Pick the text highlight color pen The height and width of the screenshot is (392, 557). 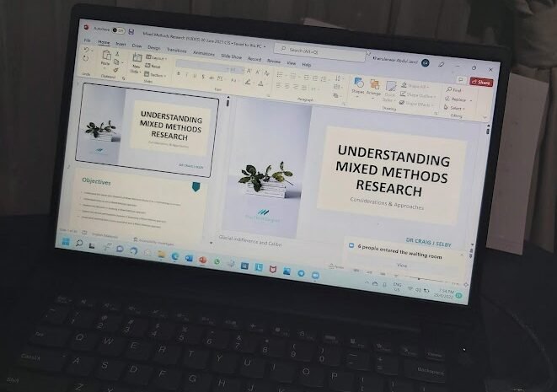click(x=248, y=82)
